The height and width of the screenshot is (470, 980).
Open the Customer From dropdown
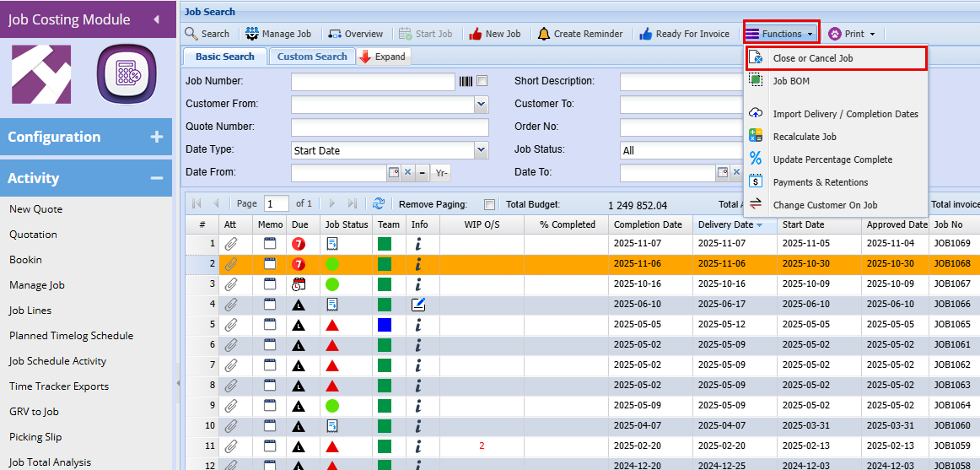click(x=481, y=105)
